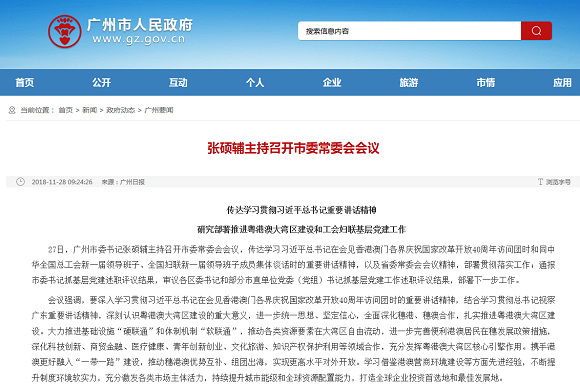The height and width of the screenshot is (389, 580).
Task: Click the clock icon beside publish date
Action: (20, 182)
